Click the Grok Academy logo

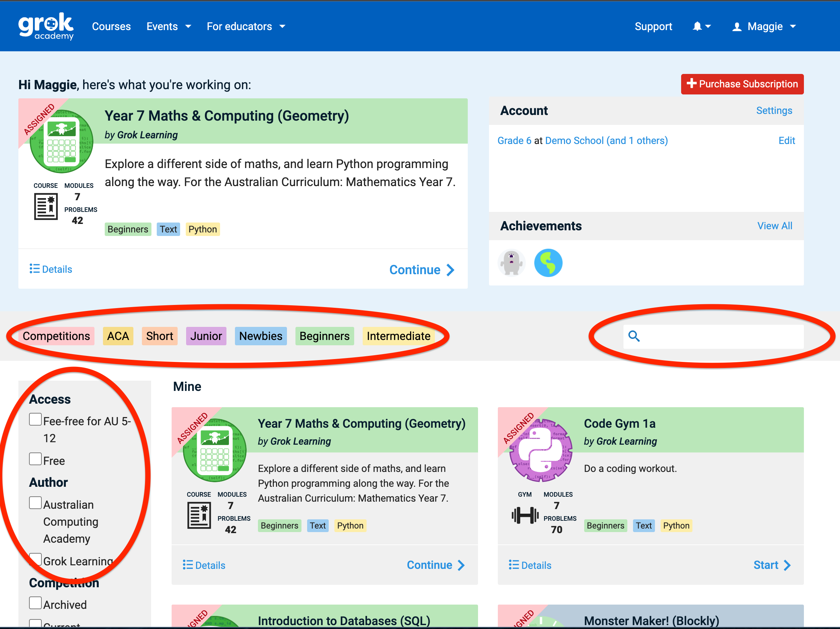[46, 26]
